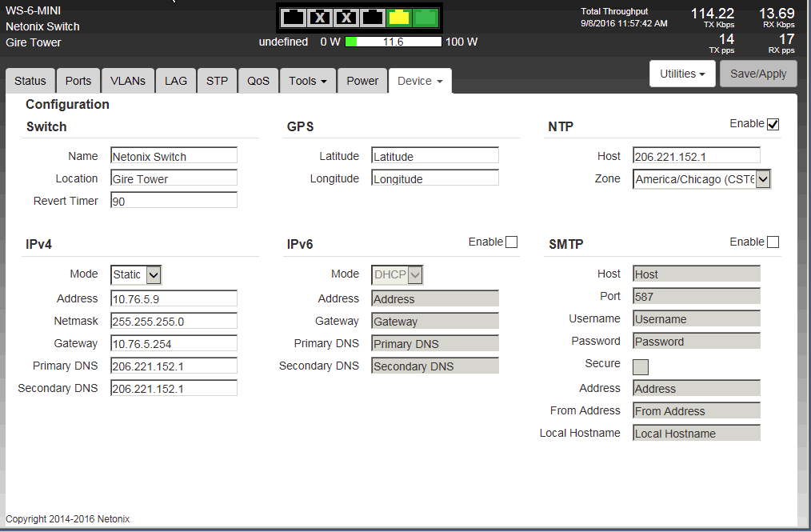The width and height of the screenshot is (811, 532).
Task: Click the IPv4 Gateway input field
Action: (x=174, y=344)
